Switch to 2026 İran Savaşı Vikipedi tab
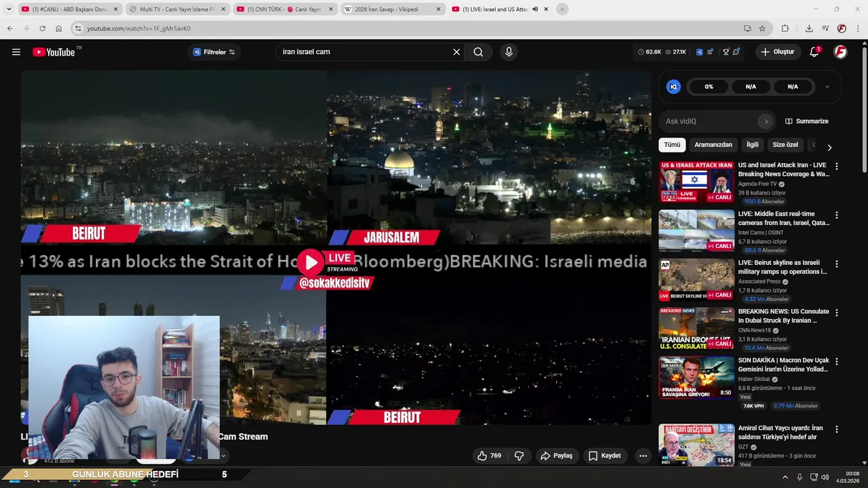The height and width of the screenshot is (488, 868). (x=392, y=9)
